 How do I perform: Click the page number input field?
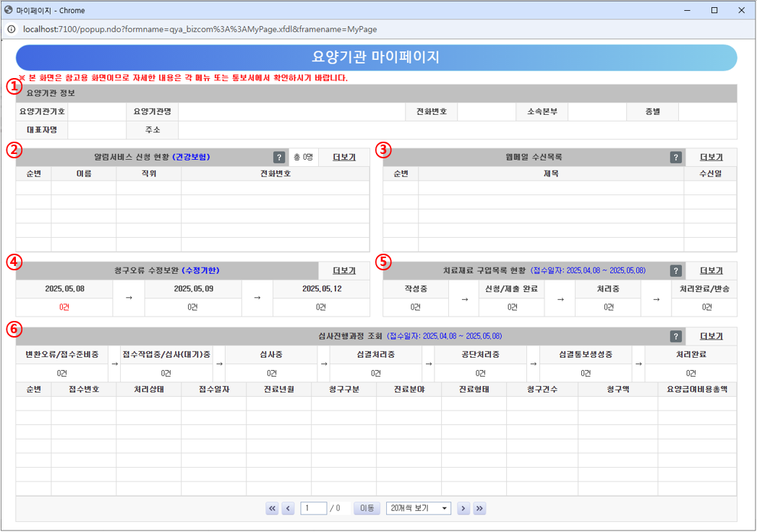313,508
